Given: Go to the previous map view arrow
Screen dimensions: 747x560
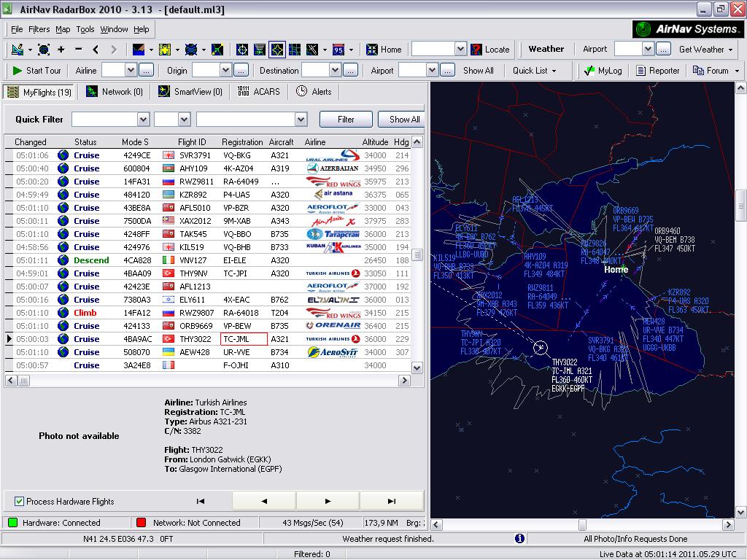Looking at the screenshot, I should (96, 50).
